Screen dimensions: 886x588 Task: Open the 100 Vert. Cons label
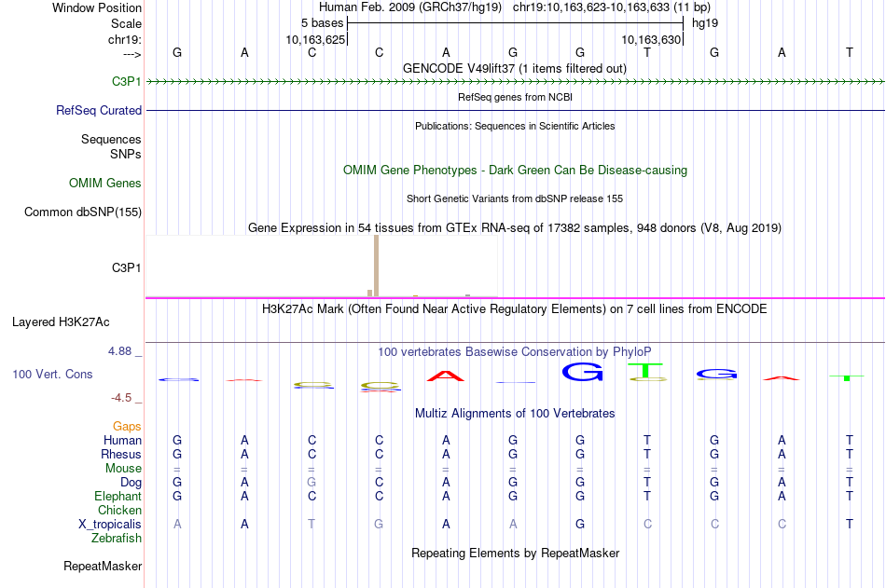pos(52,374)
